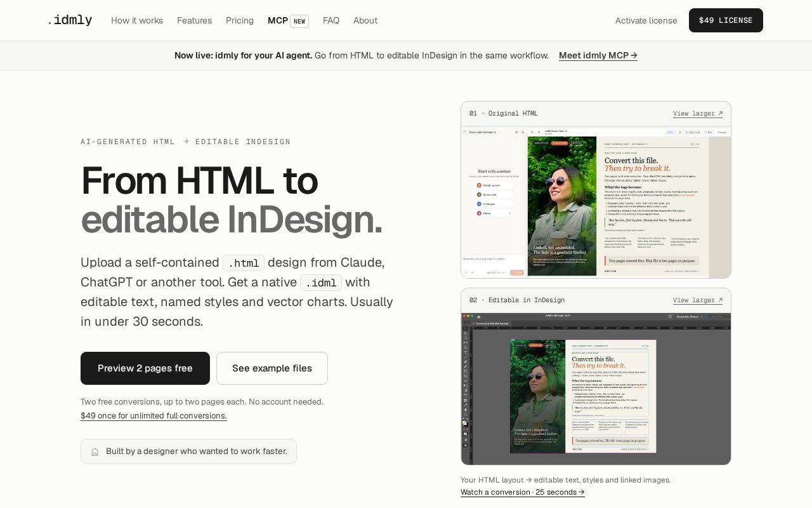Click the house icon beside "Built by a designer"
This screenshot has height=508, width=812.
[95, 451]
